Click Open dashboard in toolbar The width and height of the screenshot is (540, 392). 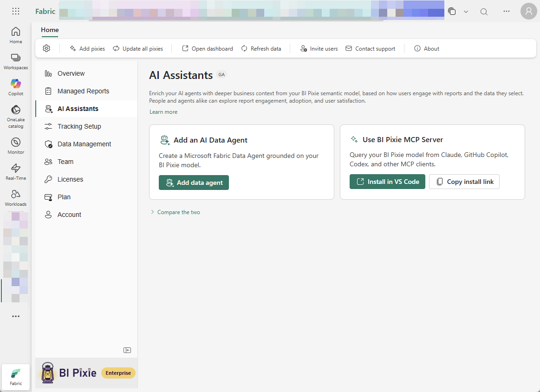point(208,49)
